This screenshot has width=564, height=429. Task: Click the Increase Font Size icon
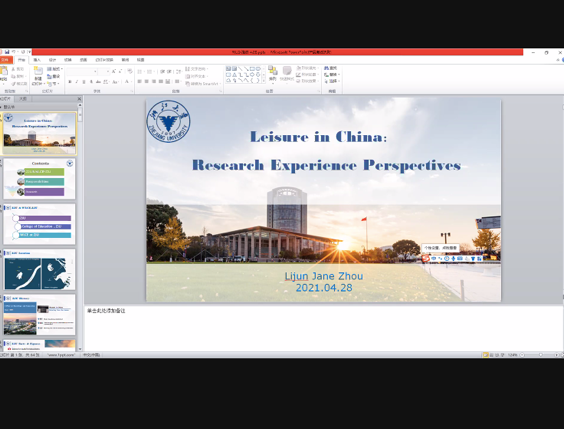coord(114,71)
